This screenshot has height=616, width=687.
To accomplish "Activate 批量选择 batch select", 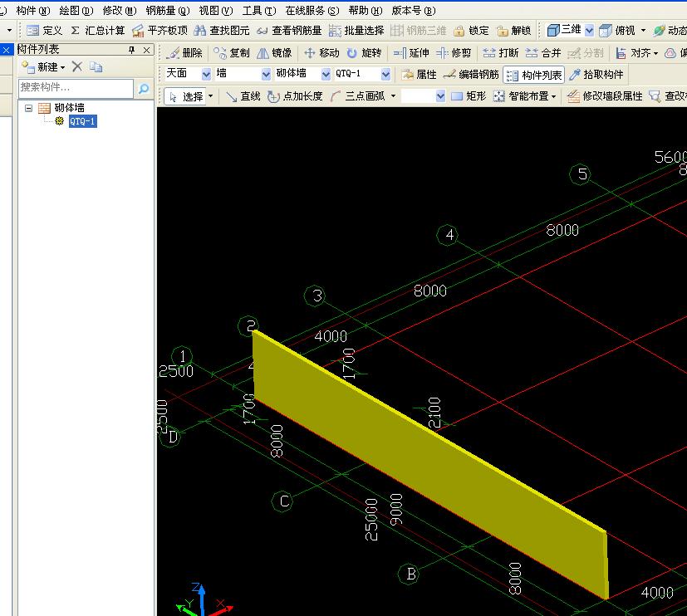I will [x=356, y=30].
